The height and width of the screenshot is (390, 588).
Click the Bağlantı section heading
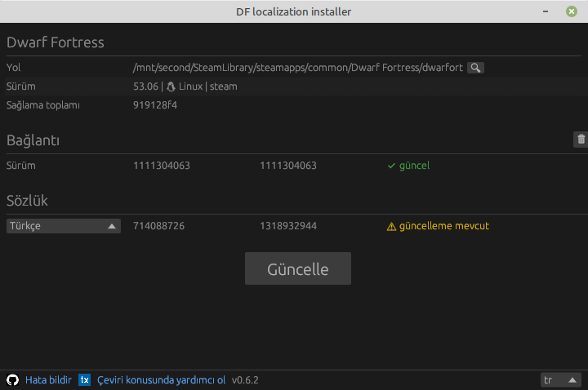tap(33, 140)
